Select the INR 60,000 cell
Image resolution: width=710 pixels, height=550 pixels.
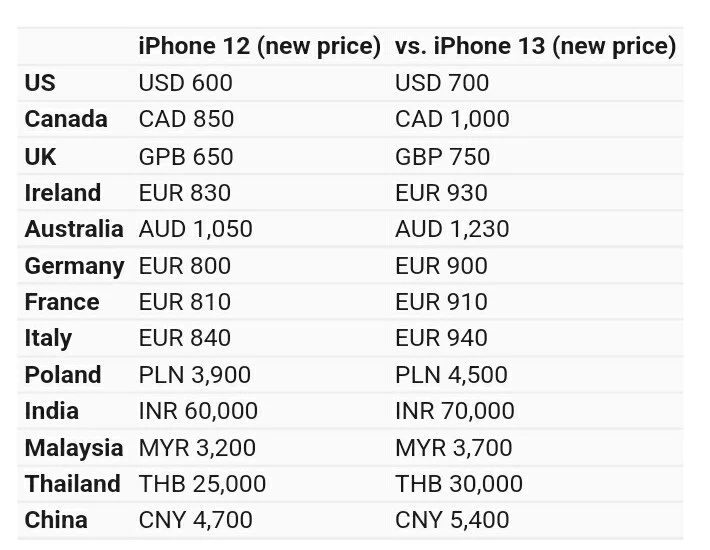click(x=198, y=411)
